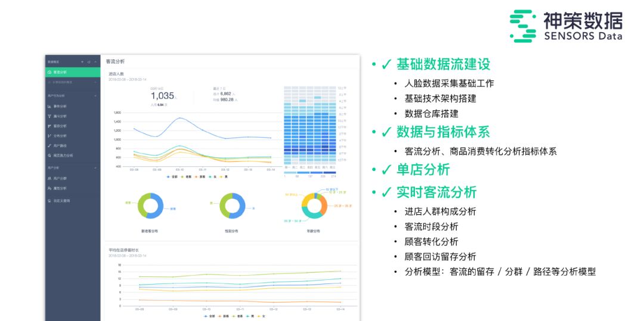Screen dimensions: 644x321
Task: Click the 性别分布 donut caption
Action: (x=231, y=231)
